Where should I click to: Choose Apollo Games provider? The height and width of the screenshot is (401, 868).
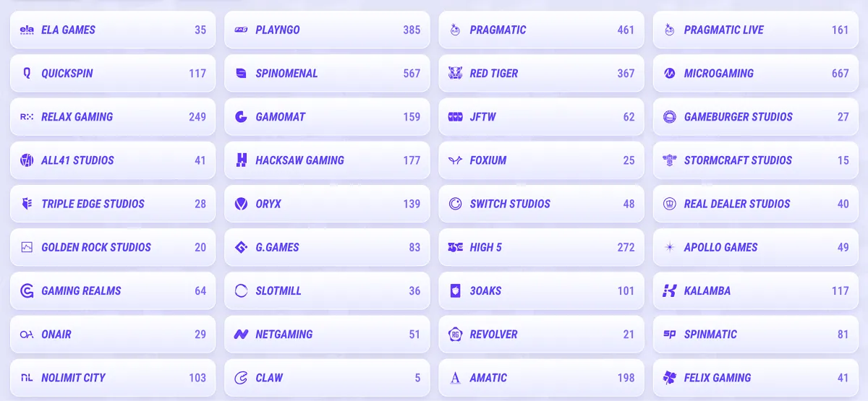tap(756, 247)
